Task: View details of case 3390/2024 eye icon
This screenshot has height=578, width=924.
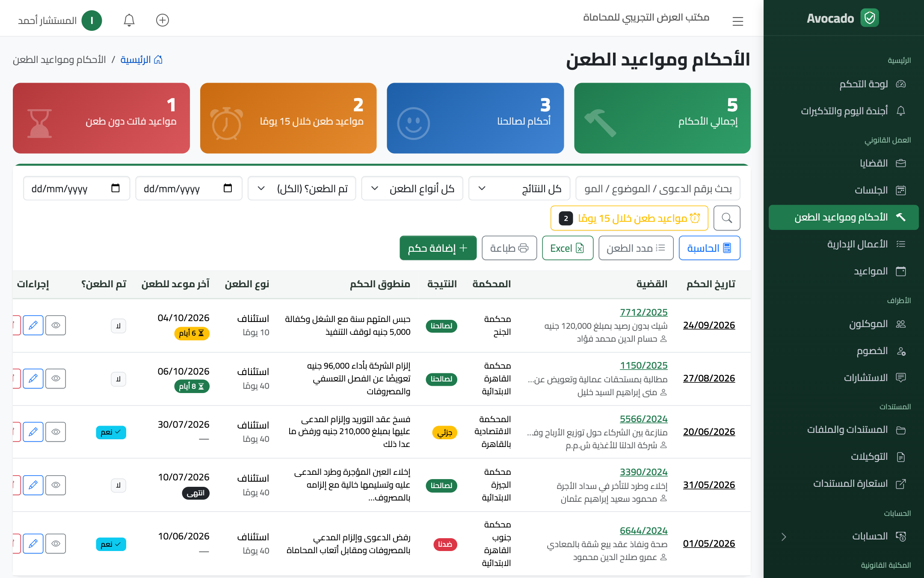Action: 56,485
